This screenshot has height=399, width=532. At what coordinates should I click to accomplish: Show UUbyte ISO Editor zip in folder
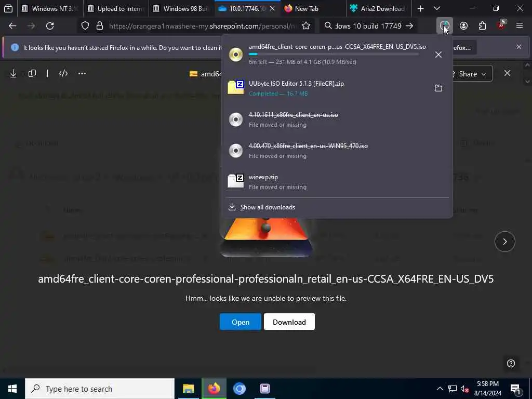click(x=438, y=88)
